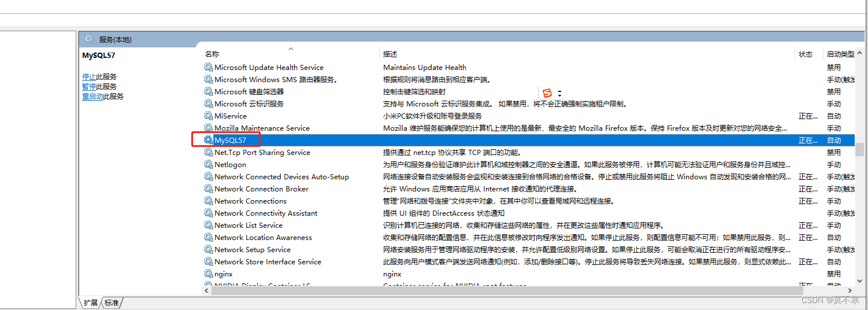
Task: Switch to the 扩展 tab
Action: [90, 302]
